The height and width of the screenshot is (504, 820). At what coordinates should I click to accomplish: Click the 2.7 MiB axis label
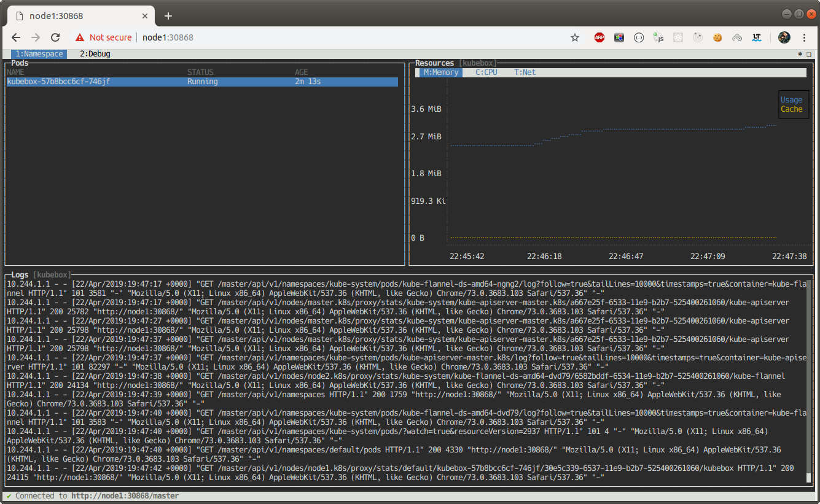[426, 137]
